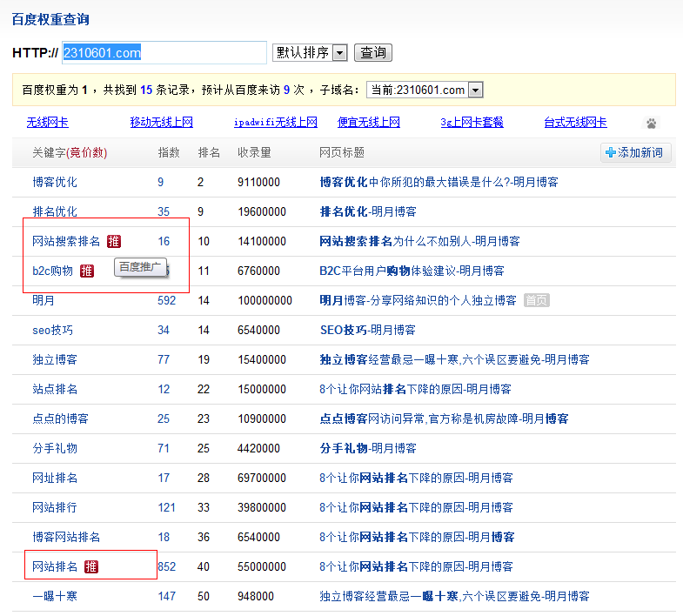Screen dimensions: 683x616
Task: Open the keyword 博客优化
Action: pyautogui.click(x=55, y=182)
